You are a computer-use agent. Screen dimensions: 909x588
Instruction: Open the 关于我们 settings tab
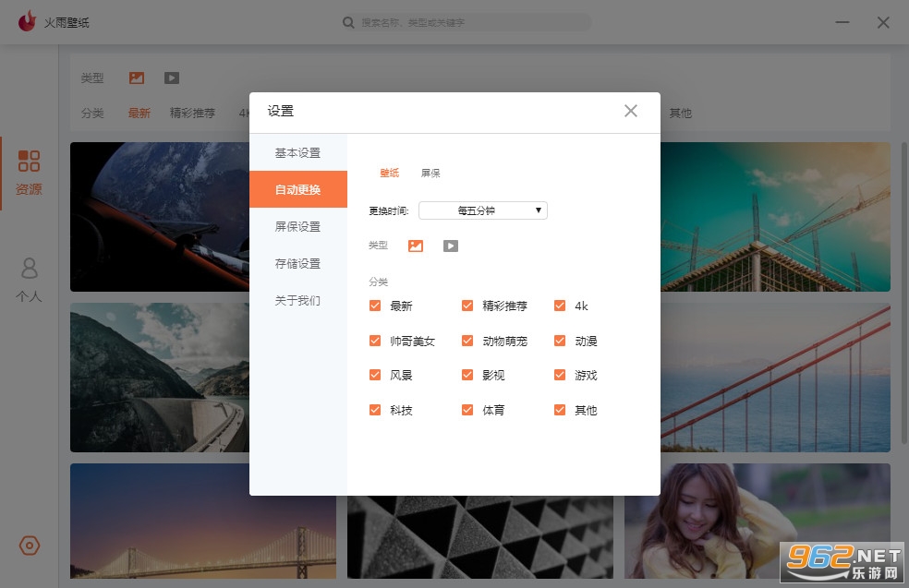[298, 300]
